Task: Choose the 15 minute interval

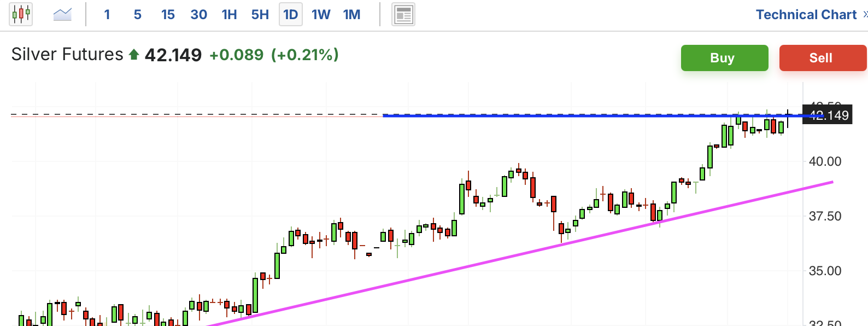Action: [168, 15]
